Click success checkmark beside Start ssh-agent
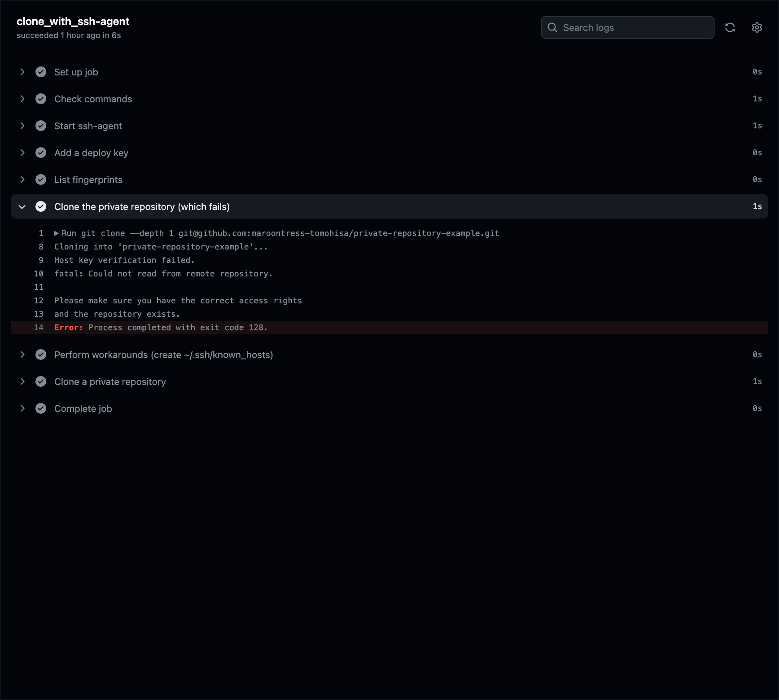 tap(41, 126)
